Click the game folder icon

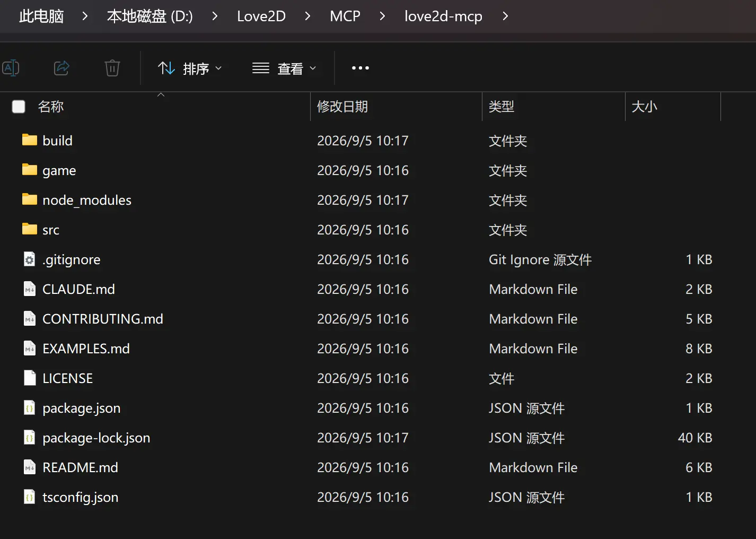[x=30, y=170]
